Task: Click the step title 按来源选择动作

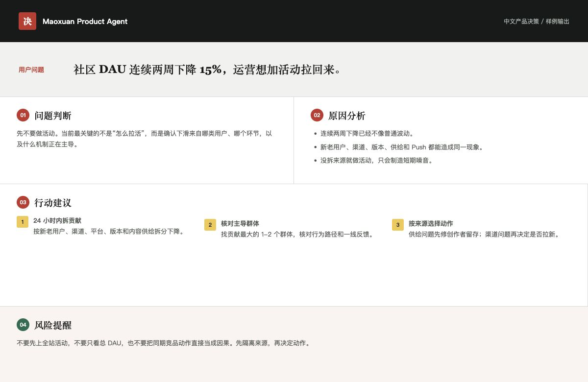Action: pos(431,223)
